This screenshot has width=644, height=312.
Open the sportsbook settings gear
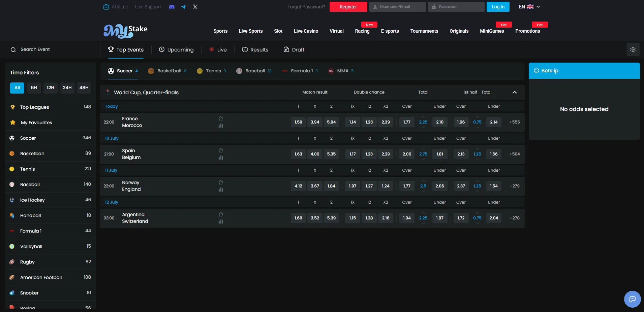tap(633, 49)
